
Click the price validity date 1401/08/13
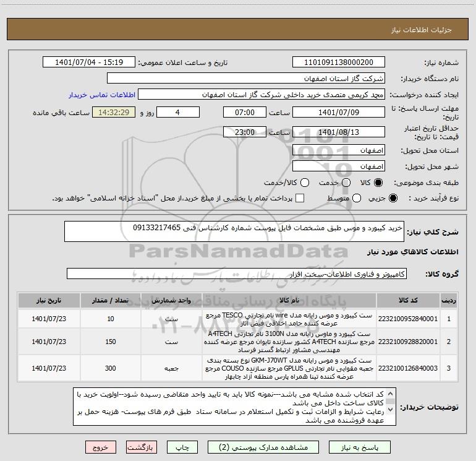click(339, 132)
